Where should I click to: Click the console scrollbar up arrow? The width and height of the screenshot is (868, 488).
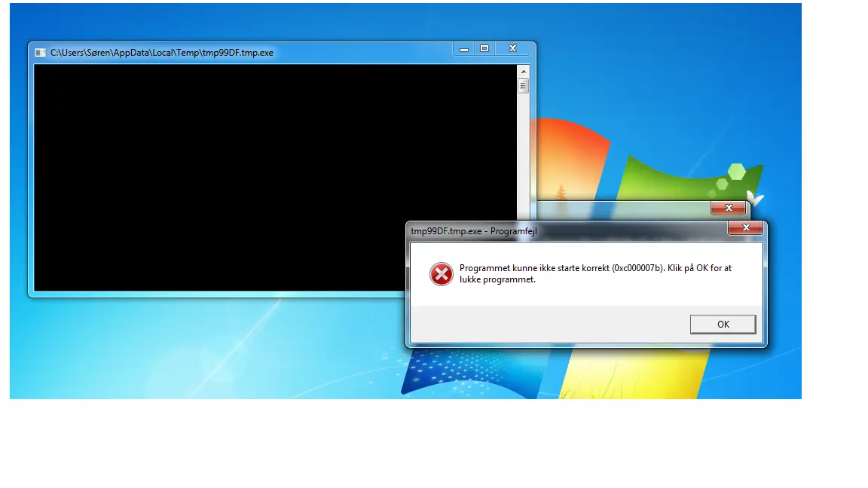pos(523,72)
